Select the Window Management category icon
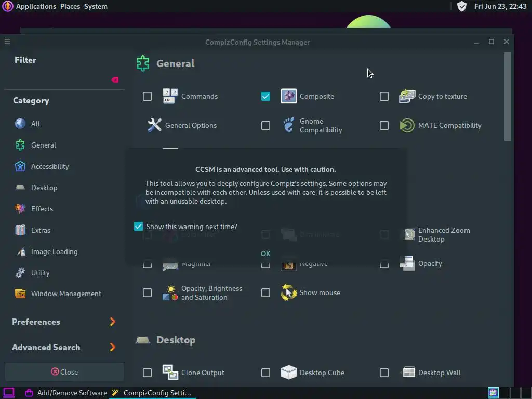 [20, 294]
